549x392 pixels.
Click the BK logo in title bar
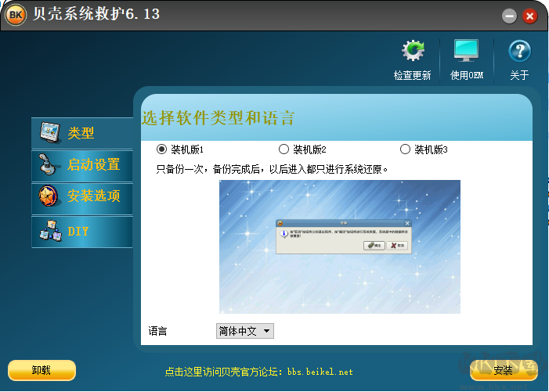coord(16,15)
